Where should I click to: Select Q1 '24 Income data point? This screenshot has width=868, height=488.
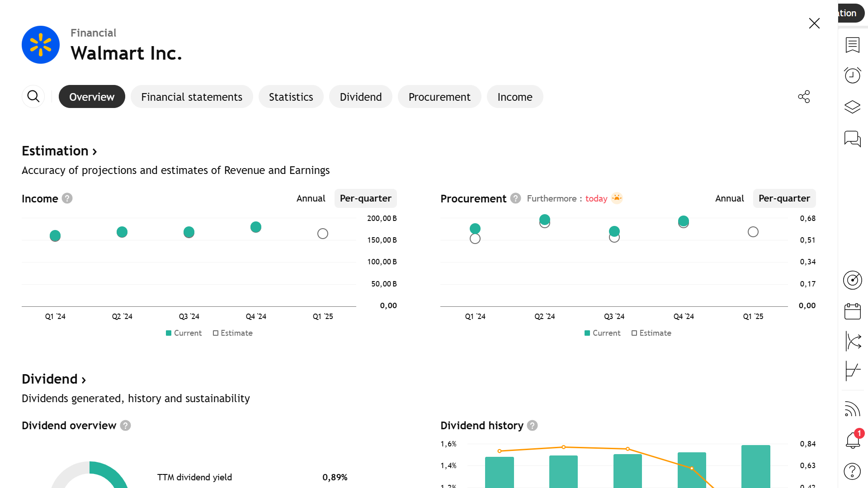click(55, 235)
